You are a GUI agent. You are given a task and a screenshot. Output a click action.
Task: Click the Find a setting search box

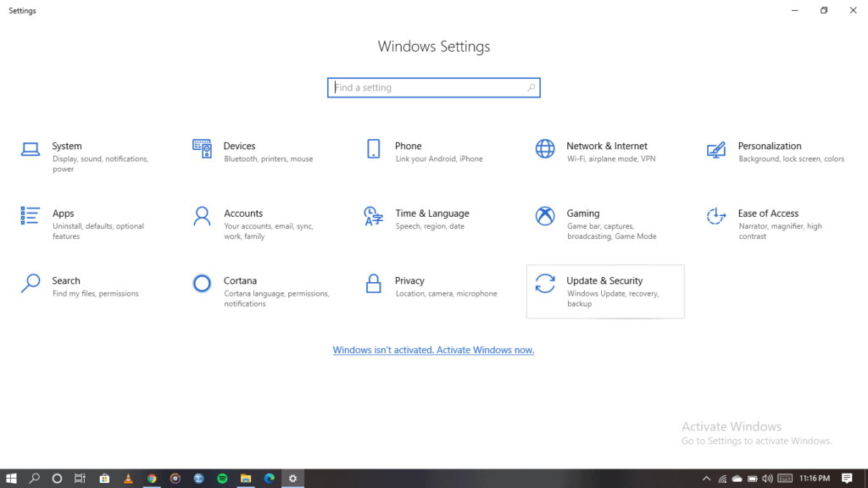coord(433,87)
